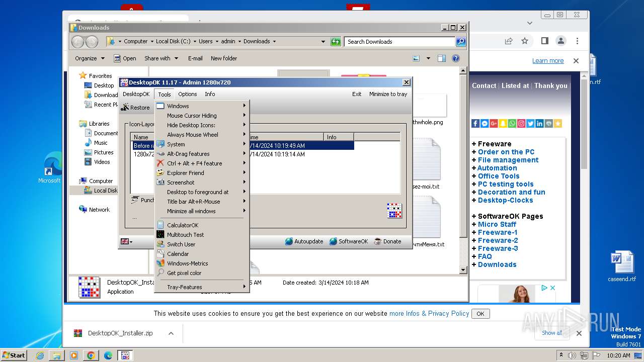The image size is (644, 362).
Task: Select Hide Desktop Icons menu entry
Action: coord(202,125)
